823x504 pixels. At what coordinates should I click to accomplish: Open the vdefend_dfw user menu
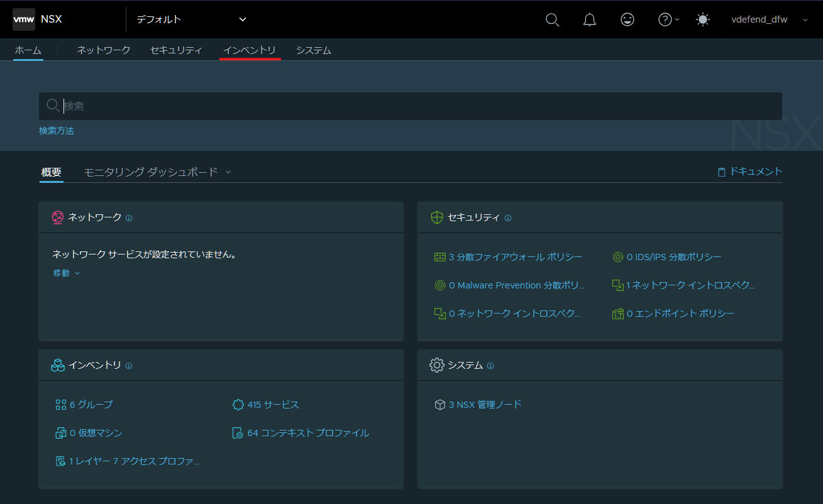(770, 19)
